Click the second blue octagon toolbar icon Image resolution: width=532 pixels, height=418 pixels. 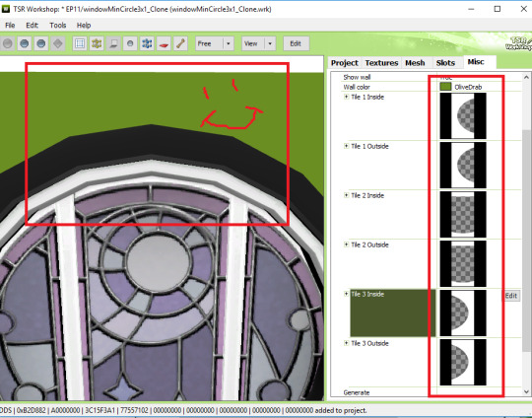pos(41,43)
